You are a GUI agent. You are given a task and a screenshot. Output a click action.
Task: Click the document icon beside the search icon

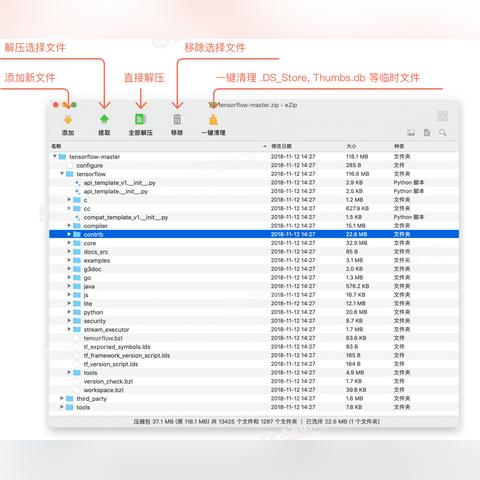(427, 132)
